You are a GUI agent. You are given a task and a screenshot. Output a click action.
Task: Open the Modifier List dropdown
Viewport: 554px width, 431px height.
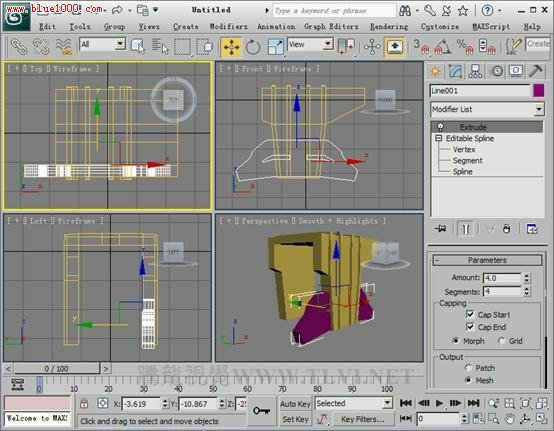coord(487,109)
